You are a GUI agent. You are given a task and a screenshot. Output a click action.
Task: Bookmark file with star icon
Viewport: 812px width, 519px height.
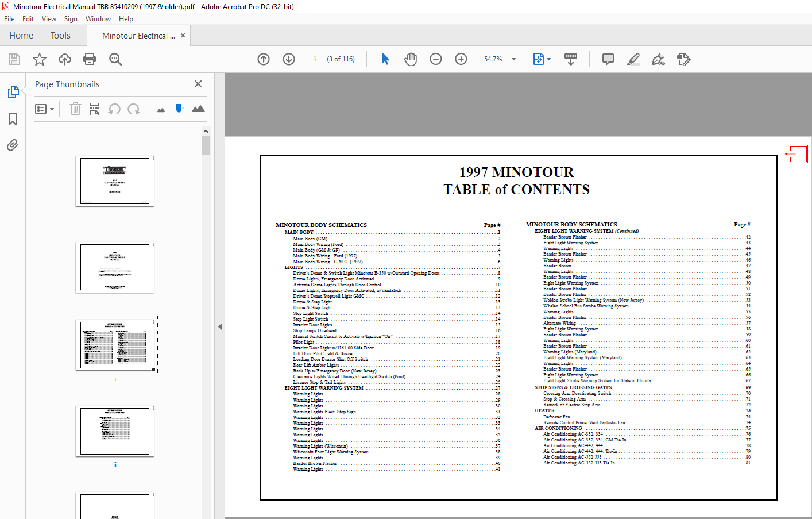(x=40, y=59)
